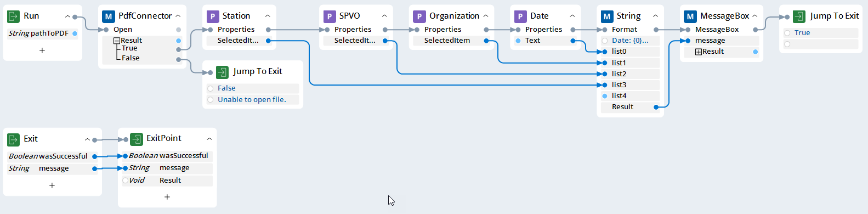868x214 pixels.
Task: Click the PdfConnector blue M icon
Action: click(109, 16)
